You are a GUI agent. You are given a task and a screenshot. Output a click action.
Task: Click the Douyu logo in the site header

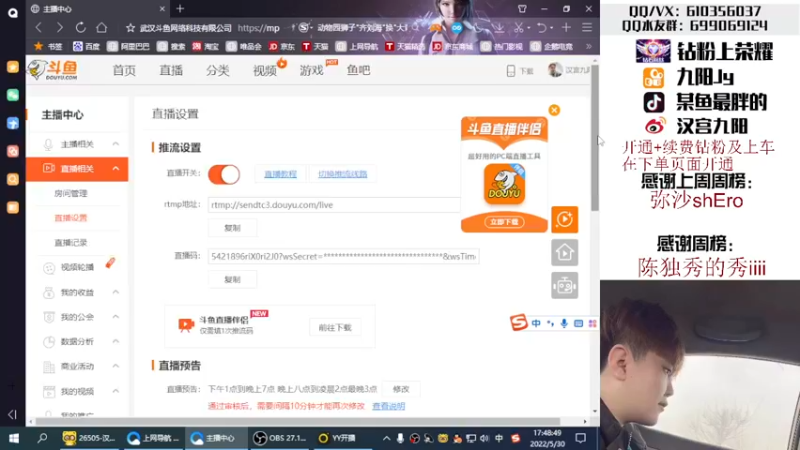click(53, 70)
